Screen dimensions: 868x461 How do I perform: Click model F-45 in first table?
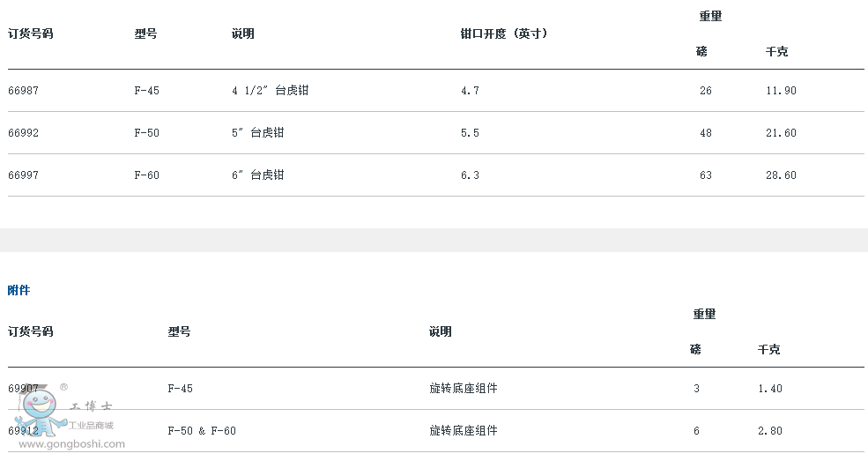146,91
